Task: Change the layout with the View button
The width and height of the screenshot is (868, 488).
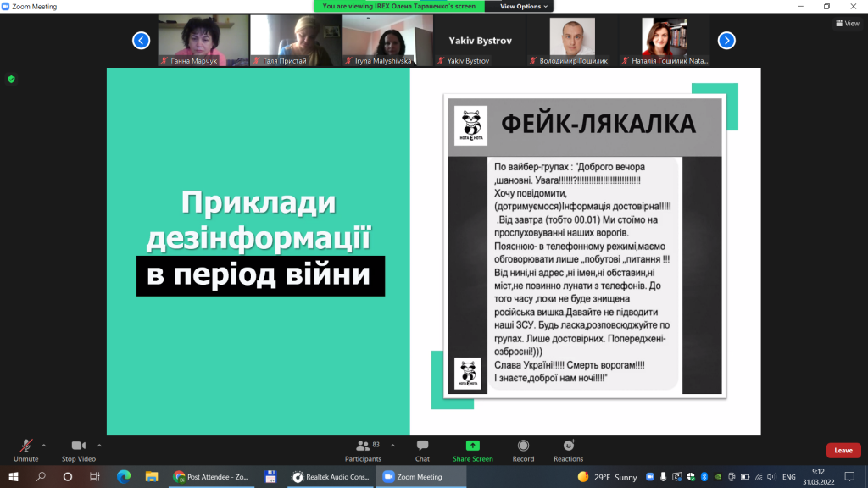Action: [848, 23]
